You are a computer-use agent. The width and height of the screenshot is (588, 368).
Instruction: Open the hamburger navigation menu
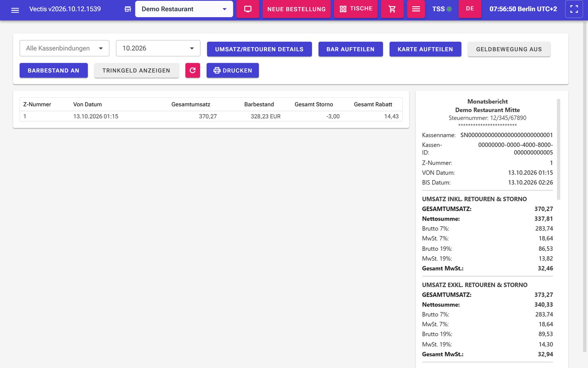click(x=15, y=9)
